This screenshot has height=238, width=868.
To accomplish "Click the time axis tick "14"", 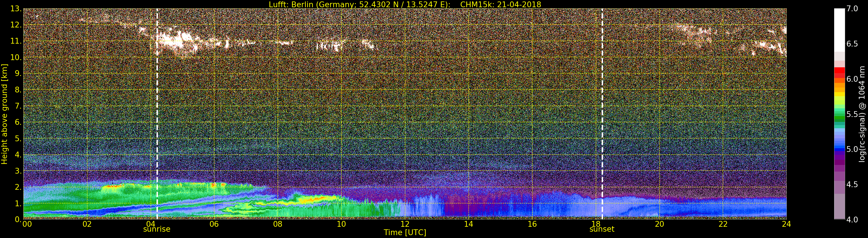I will (x=468, y=224).
